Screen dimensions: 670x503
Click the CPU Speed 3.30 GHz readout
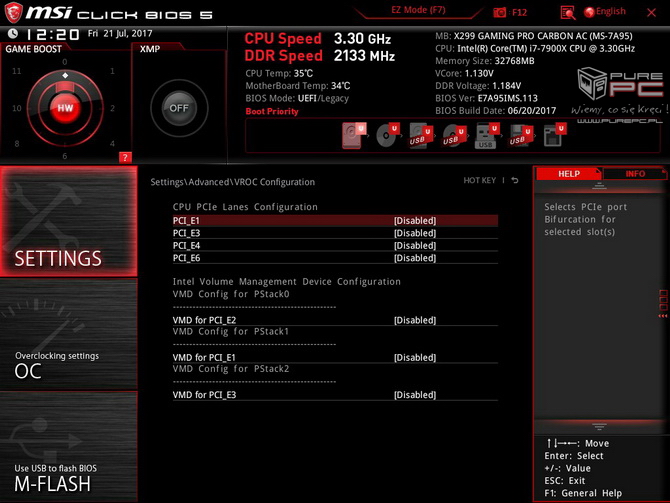(x=317, y=38)
